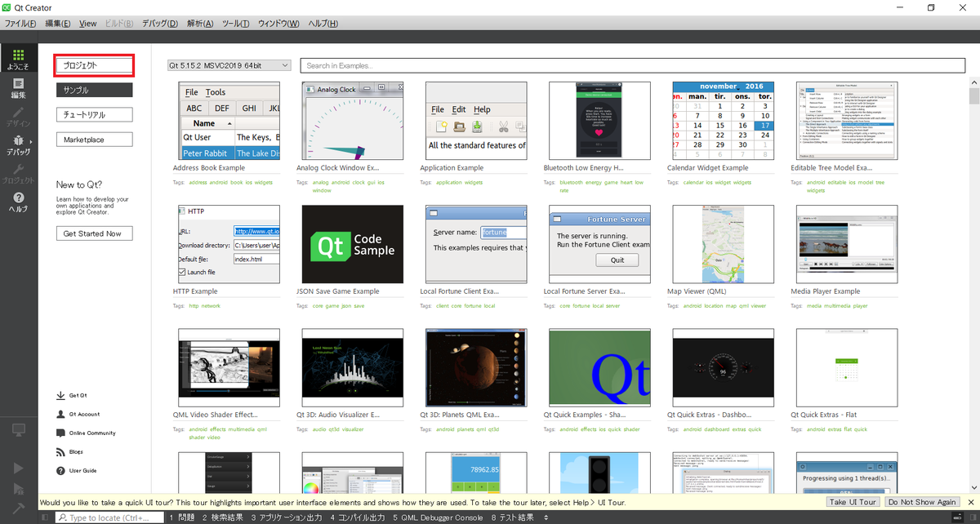Open the 解析(A) menu
The width and height of the screenshot is (980, 524).
(x=201, y=23)
